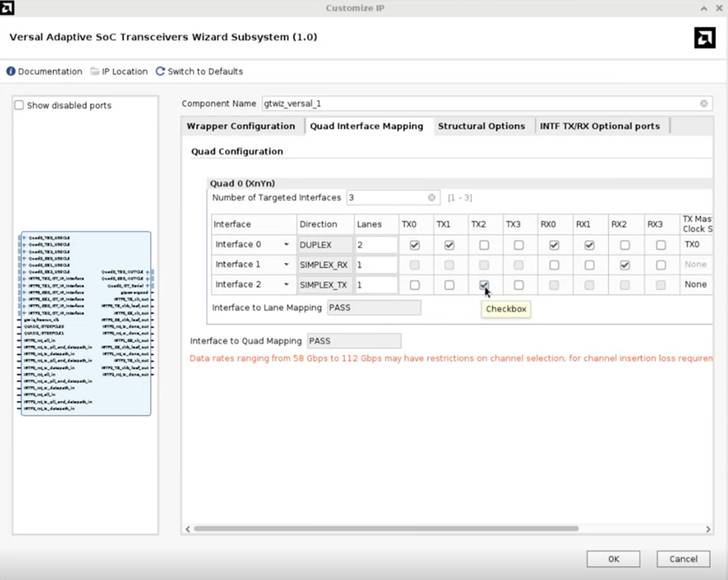Click the Switch to Defaults refresh icon
Screen dimensions: 728x580
[160, 71]
